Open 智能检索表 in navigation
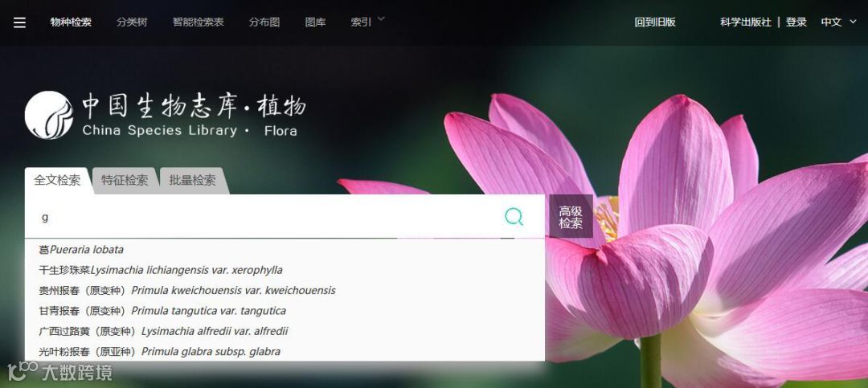Viewport: 868px width, 388px height. (x=199, y=22)
